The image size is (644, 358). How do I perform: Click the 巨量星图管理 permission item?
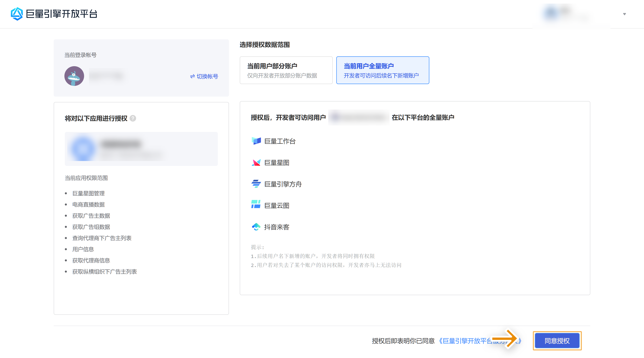(89, 193)
